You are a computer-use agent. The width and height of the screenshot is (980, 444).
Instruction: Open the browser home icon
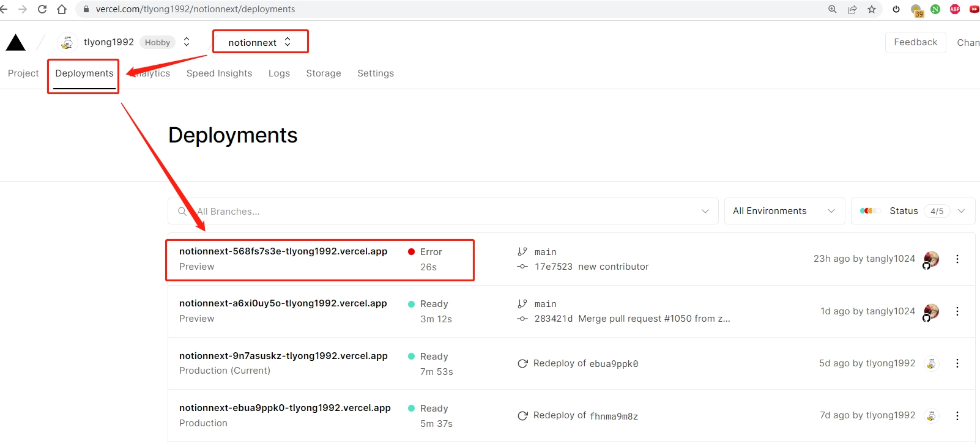click(x=62, y=9)
